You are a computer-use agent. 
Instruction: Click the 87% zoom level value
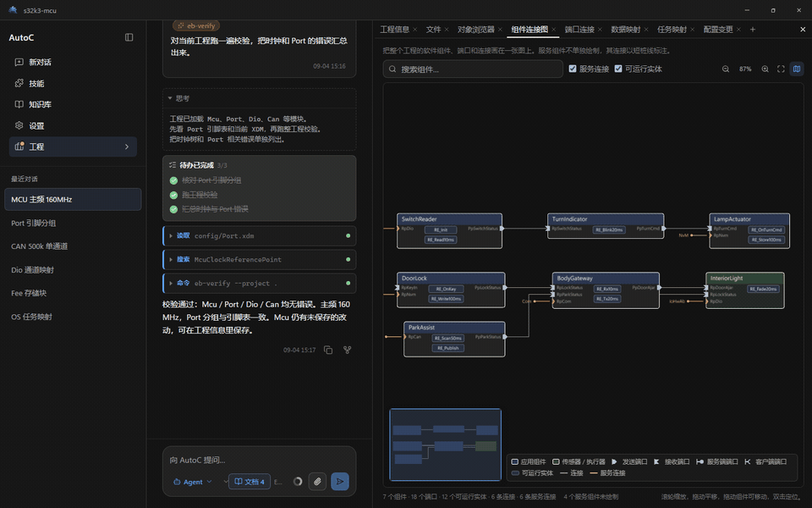pyautogui.click(x=745, y=69)
